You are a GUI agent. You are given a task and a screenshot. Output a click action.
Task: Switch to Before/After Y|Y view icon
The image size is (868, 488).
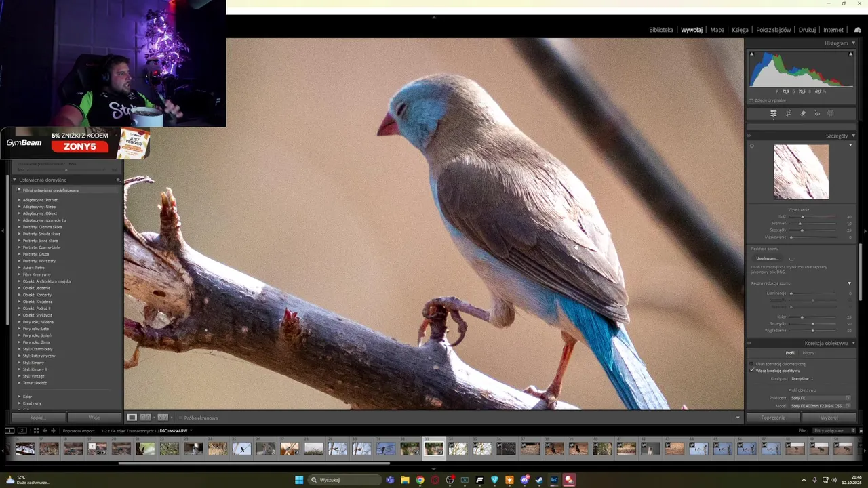162,418
